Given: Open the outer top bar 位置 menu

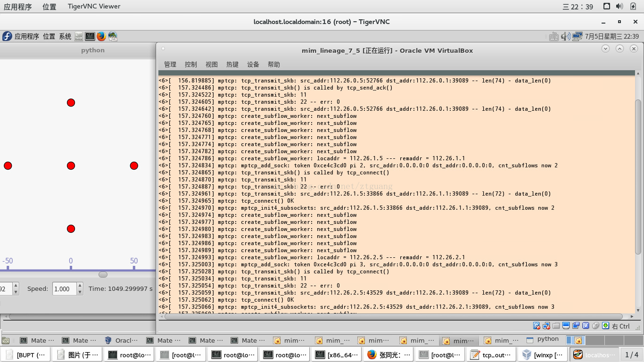Looking at the screenshot, I should [49, 7].
